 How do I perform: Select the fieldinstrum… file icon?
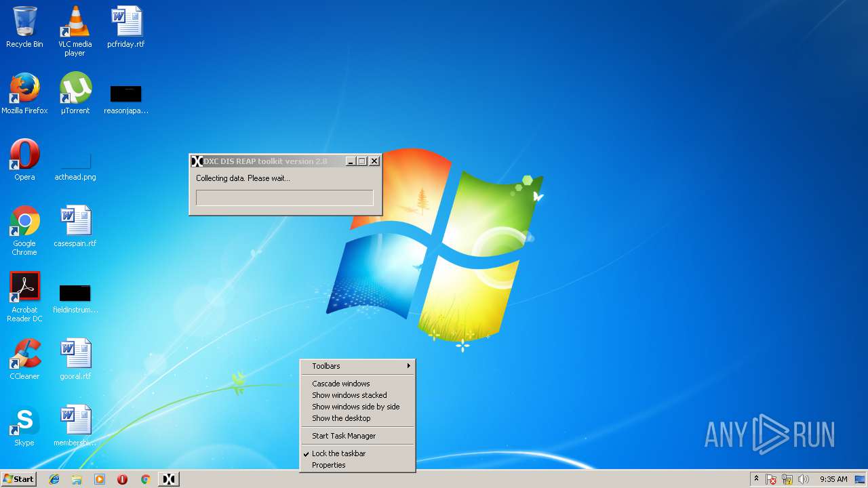pyautogui.click(x=75, y=299)
